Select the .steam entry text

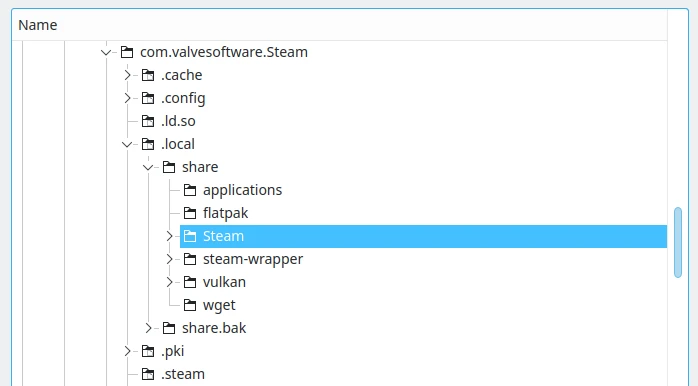pos(183,374)
